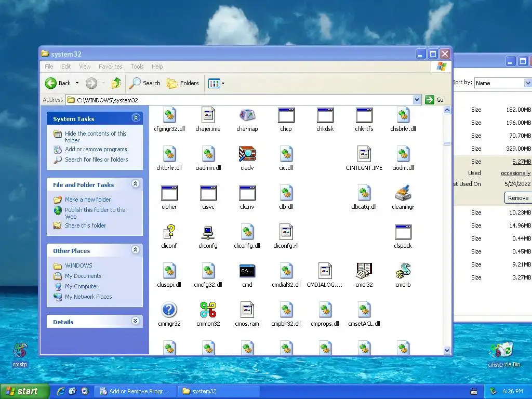Select the cliconfg.rll file icon

click(x=286, y=232)
